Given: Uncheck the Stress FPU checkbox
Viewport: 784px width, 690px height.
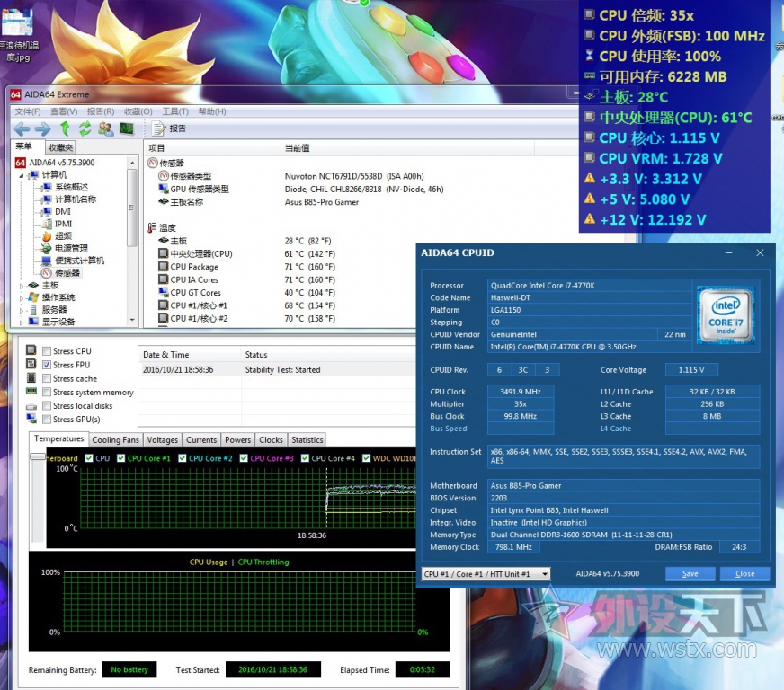Looking at the screenshot, I should (47, 365).
